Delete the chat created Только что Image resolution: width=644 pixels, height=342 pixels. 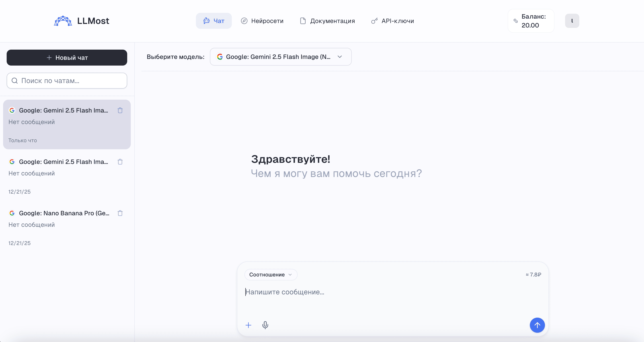120,111
